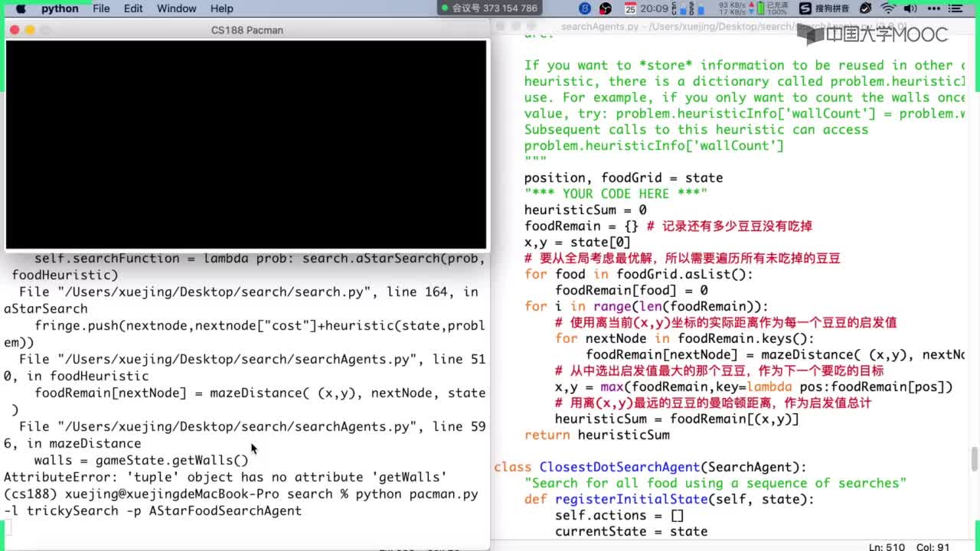980x551 pixels.
Task: Click the black-and-red circular menu bar icon
Action: point(606,8)
